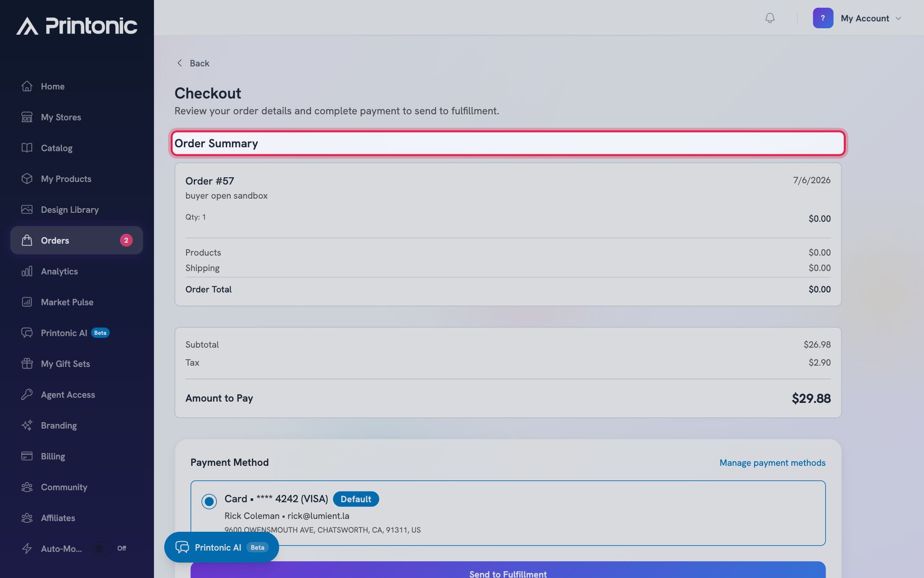Click the Tax $2.90 value
The height and width of the screenshot is (578, 924).
(819, 363)
